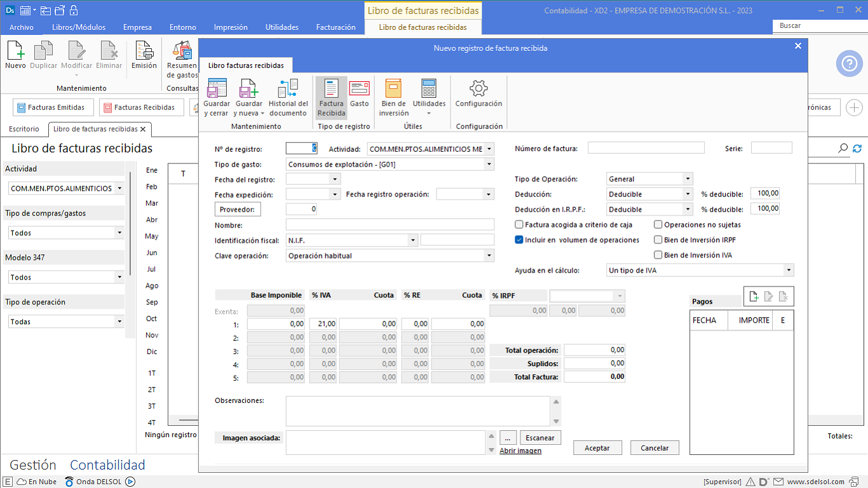Expand the Tipo de gasto dropdown

coord(489,165)
